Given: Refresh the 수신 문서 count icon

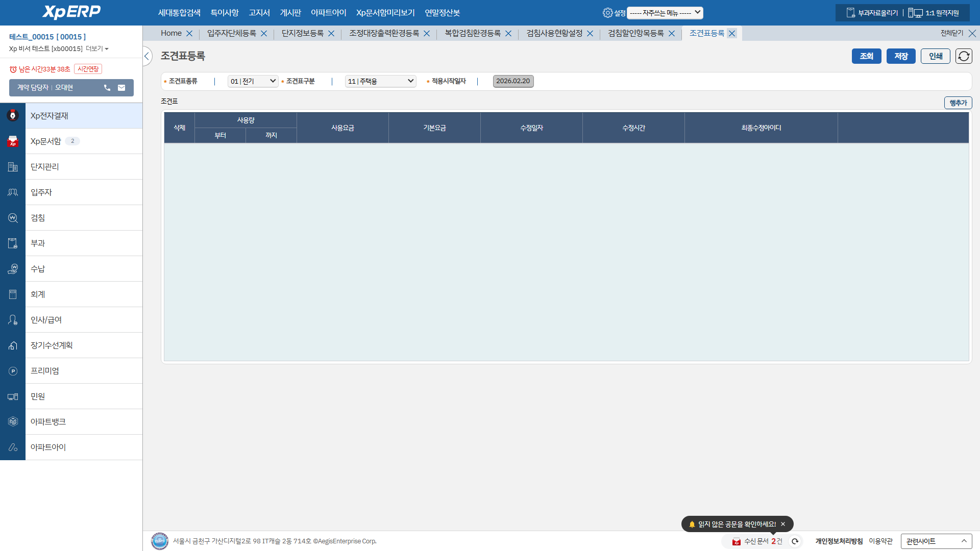Looking at the screenshot, I should [x=795, y=541].
